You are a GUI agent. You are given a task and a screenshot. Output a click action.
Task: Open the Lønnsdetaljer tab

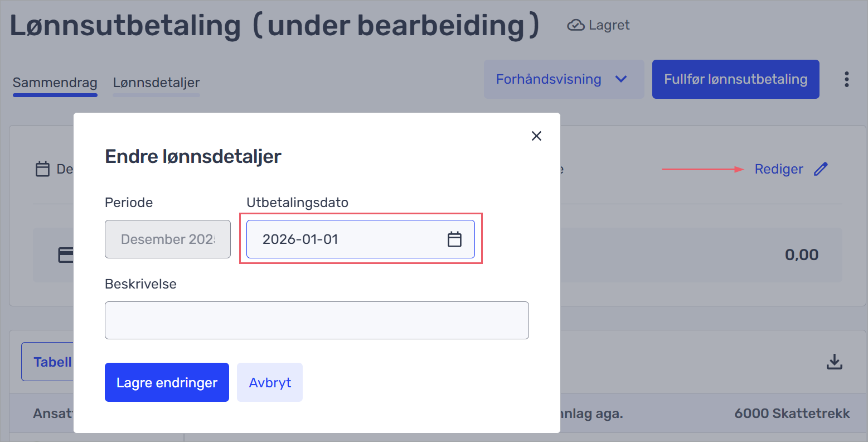[156, 83]
